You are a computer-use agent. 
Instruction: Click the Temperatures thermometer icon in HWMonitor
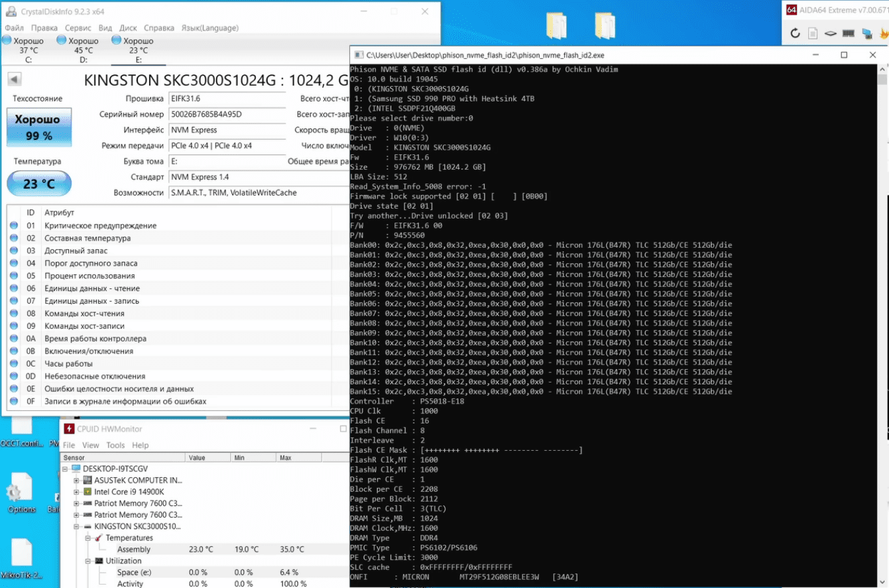(x=99, y=538)
